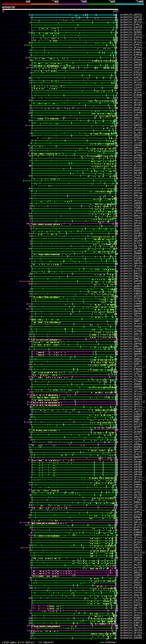Click the purple ~60% identity legend bar

73,4
